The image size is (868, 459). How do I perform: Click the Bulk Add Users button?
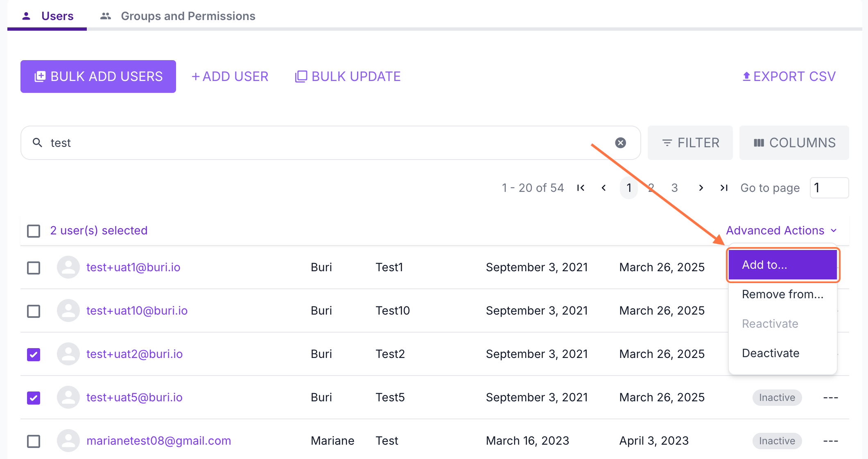pos(98,76)
